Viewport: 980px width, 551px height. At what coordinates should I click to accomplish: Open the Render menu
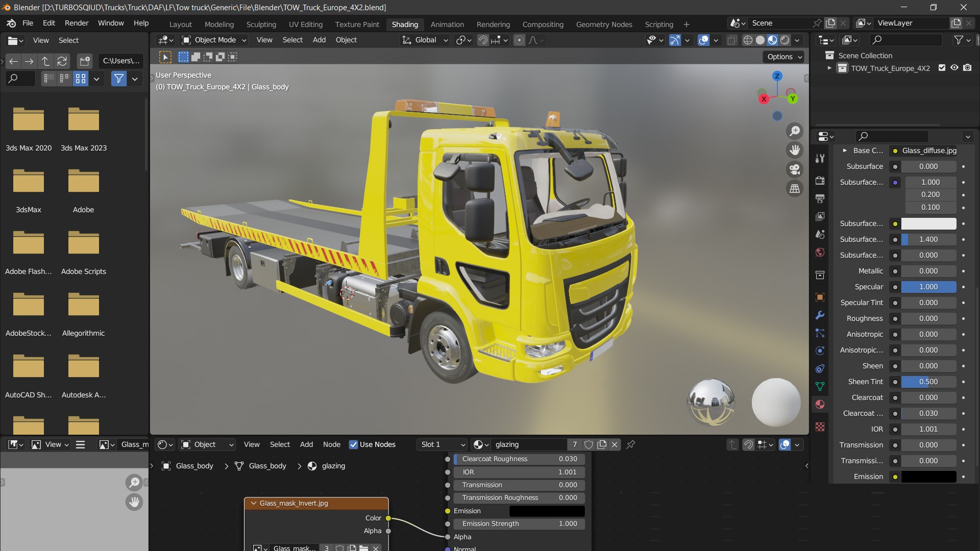coord(77,23)
